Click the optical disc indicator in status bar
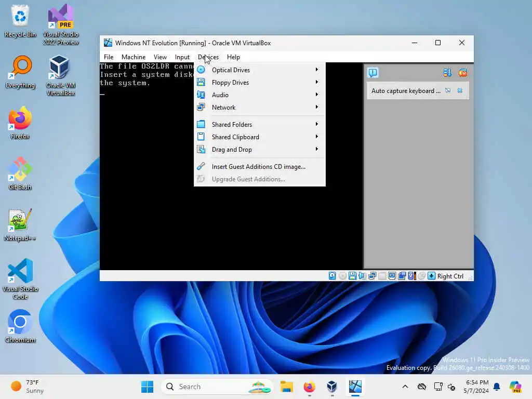Screen dimensions: 532x399 [x=342, y=276]
